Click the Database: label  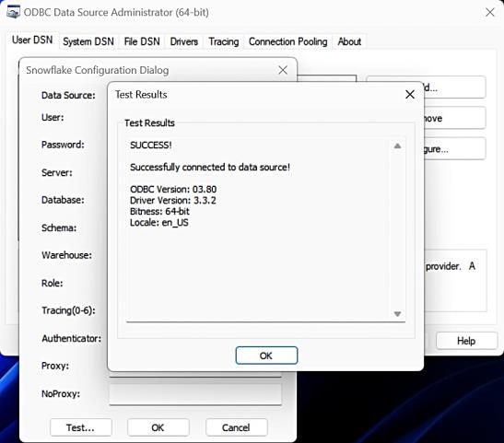[63, 200]
